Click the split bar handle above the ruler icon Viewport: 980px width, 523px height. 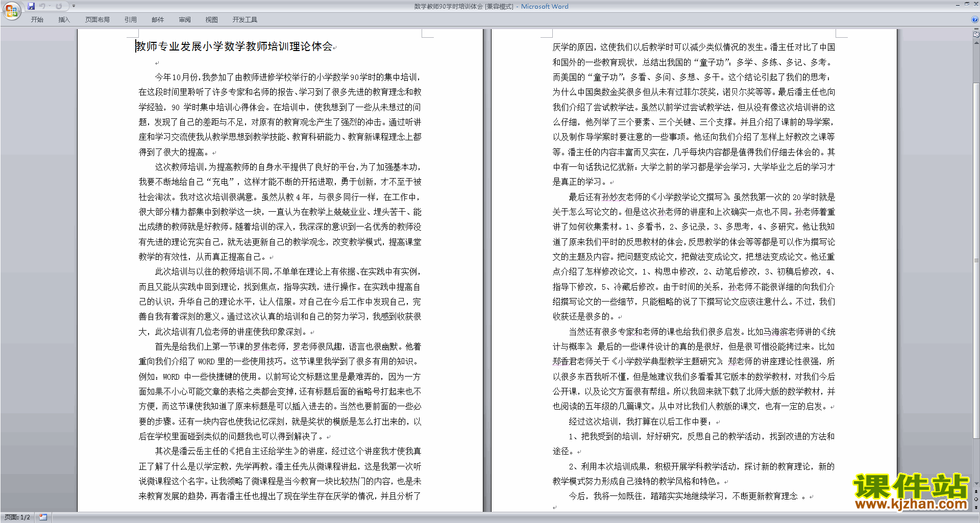[x=976, y=30]
